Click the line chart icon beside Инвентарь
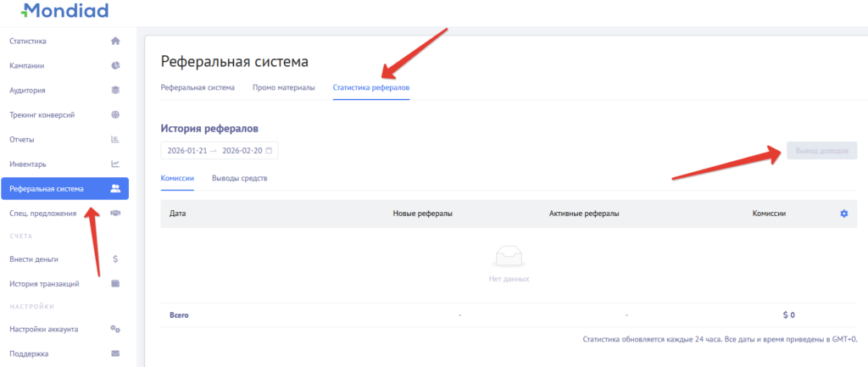This screenshot has width=868, height=367. click(x=115, y=164)
